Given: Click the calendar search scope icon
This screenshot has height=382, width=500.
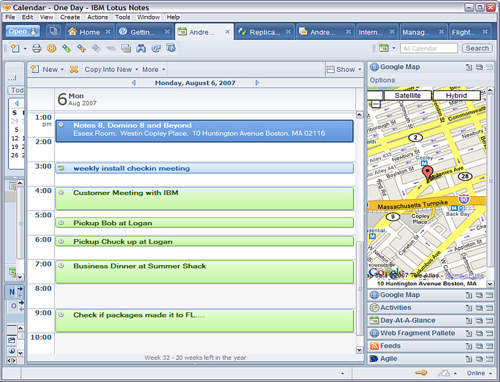Looking at the screenshot, I should pyautogui.click(x=384, y=48).
